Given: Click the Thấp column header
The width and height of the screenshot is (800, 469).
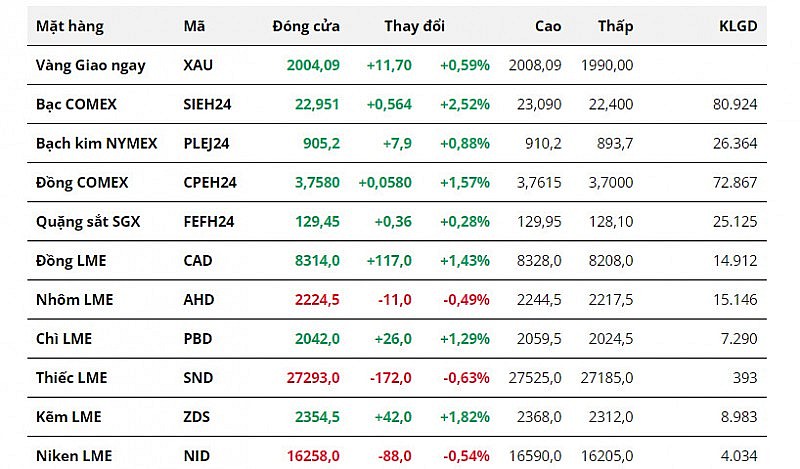Looking at the screenshot, I should coord(615,26).
